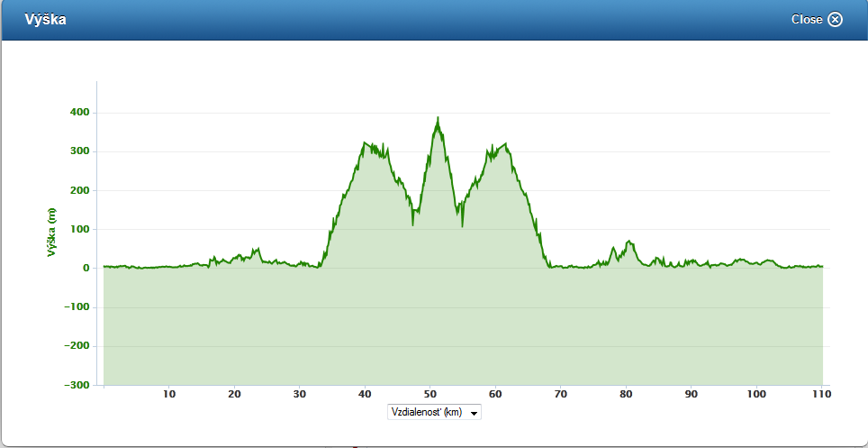Screen dimensions: 868x448
Task: Click the third elevation peak near 61 km
Action: (x=505, y=144)
